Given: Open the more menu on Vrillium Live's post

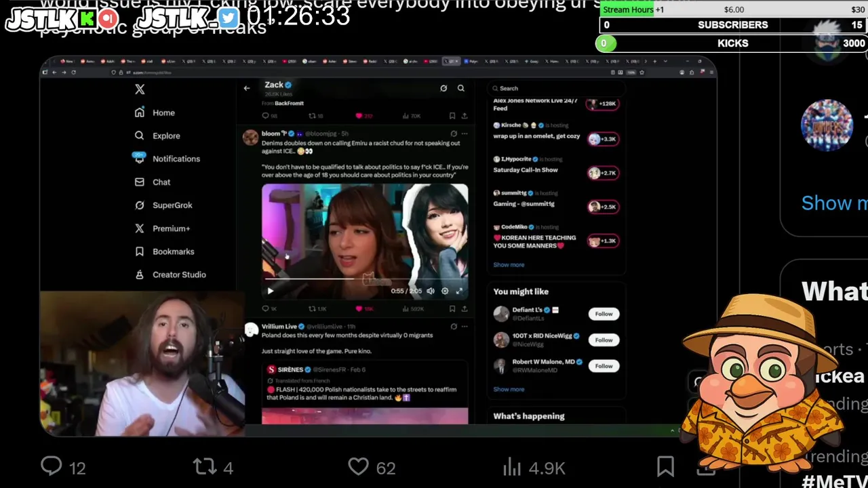Looking at the screenshot, I should coord(465,326).
